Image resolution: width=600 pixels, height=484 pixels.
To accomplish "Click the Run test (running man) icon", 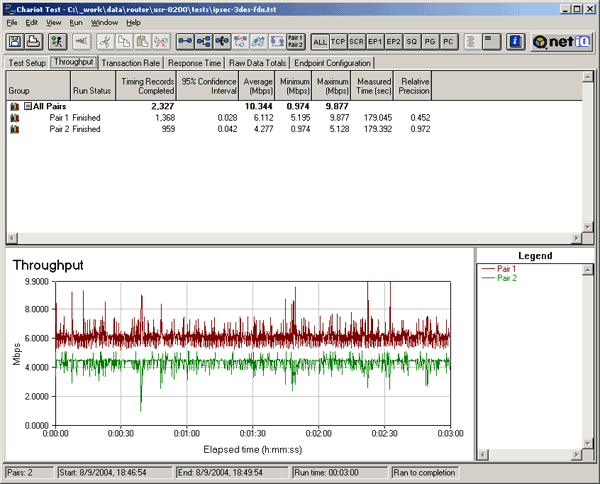I will tap(56, 41).
